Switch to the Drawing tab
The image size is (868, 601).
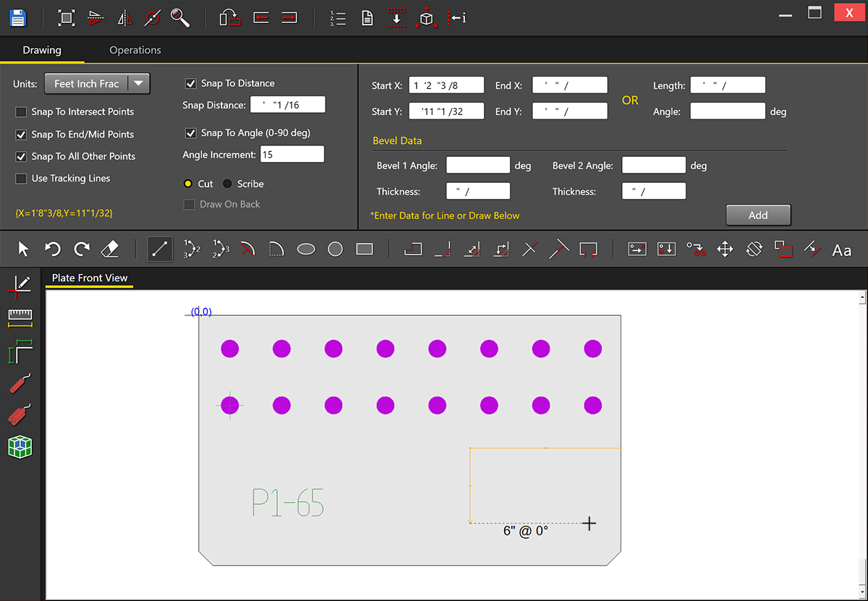tap(42, 50)
